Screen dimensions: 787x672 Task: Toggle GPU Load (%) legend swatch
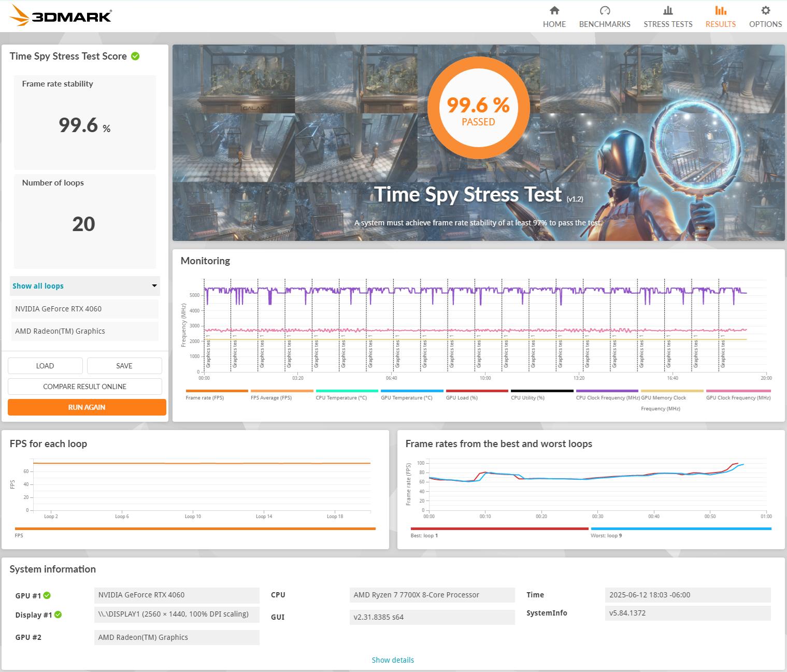[x=477, y=391]
